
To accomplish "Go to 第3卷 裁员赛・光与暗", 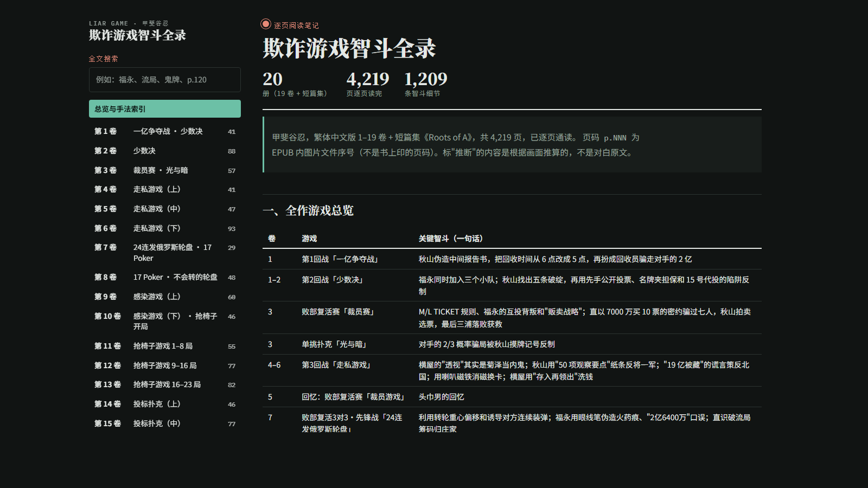I will (165, 170).
